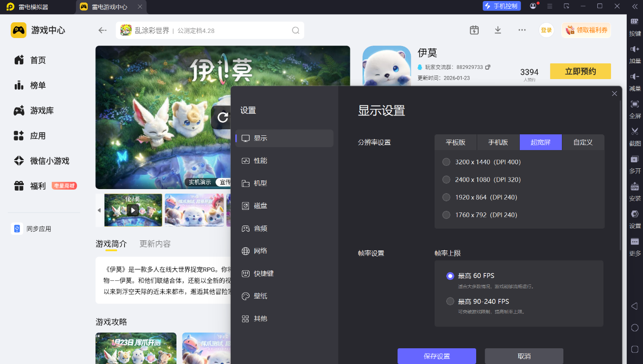Click the Android home circle button

pos(634,327)
